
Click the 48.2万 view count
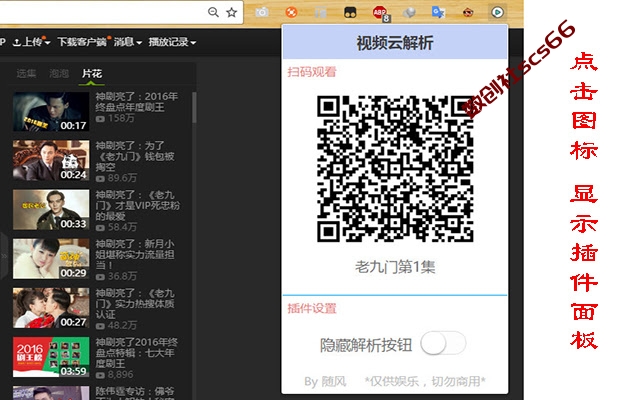coord(122,325)
